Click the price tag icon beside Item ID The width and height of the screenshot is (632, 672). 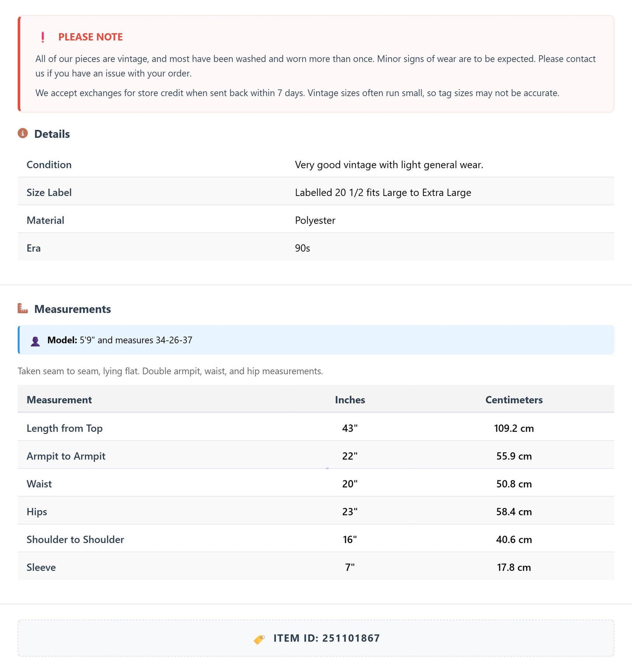click(259, 639)
